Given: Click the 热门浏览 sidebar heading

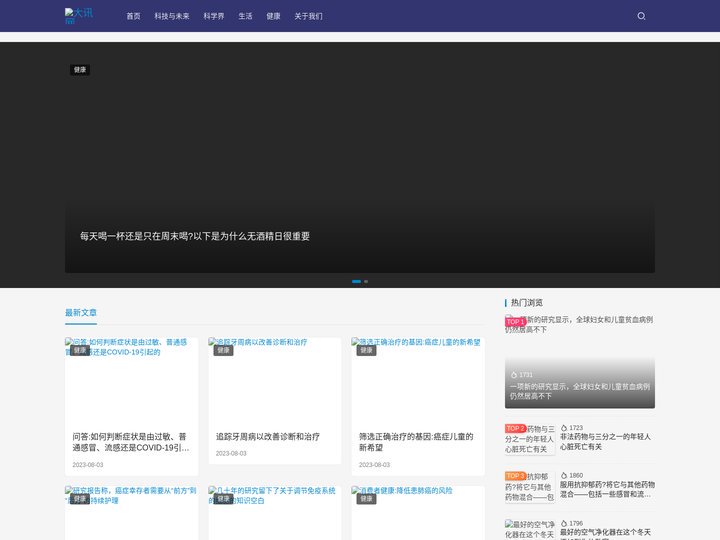Looking at the screenshot, I should 527,303.
